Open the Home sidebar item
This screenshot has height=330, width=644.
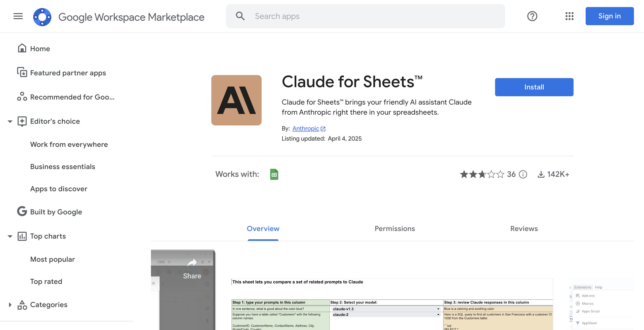point(40,49)
